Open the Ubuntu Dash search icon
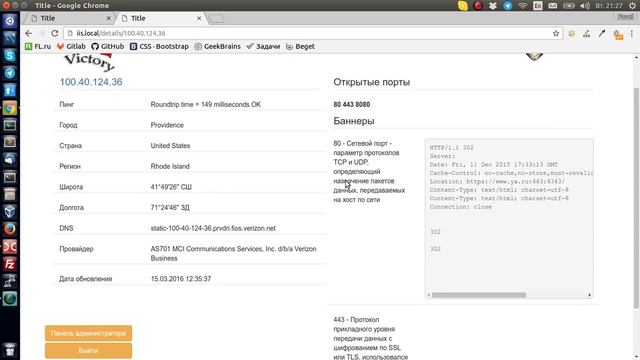640x360 pixels. click(x=10, y=21)
